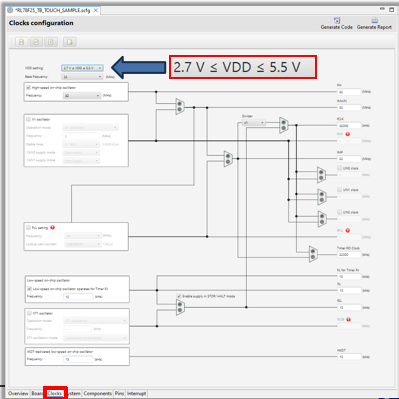Select the Clocks tab at the bottom

coord(55,393)
